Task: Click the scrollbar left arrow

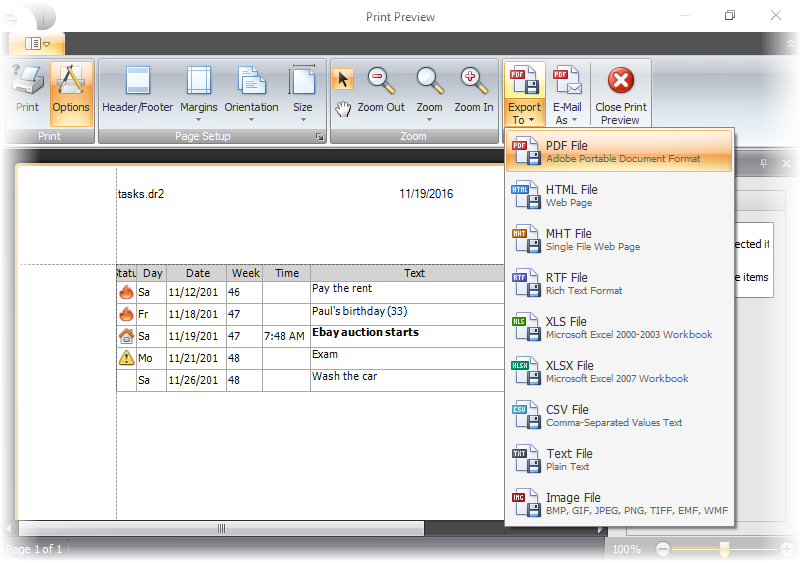Action: click(x=9, y=528)
